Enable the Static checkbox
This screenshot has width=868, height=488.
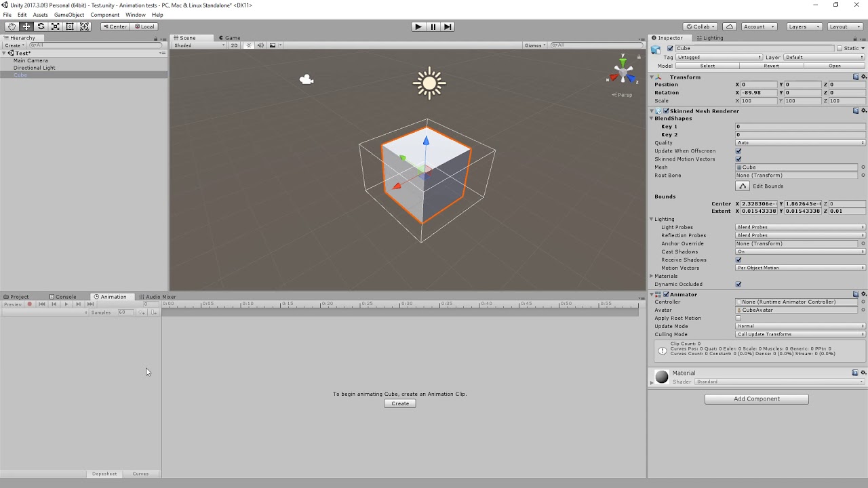coord(840,49)
